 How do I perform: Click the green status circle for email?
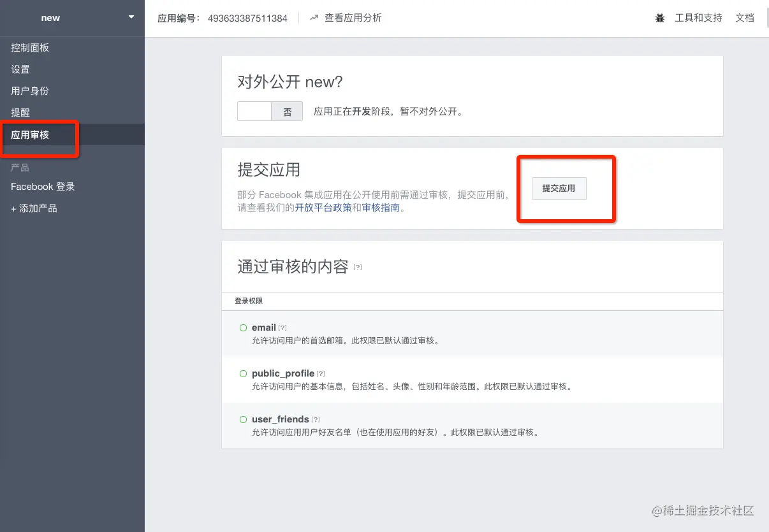click(243, 327)
